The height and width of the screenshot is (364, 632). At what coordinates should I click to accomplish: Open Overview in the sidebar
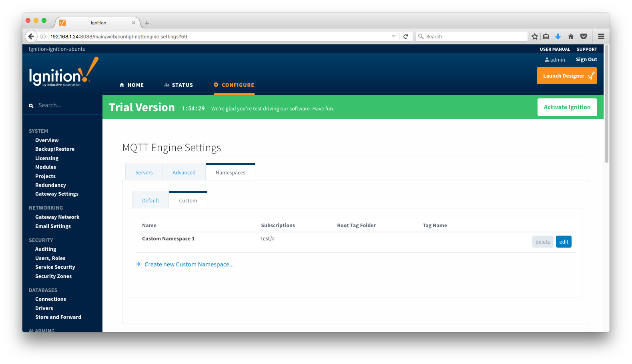[47, 140]
